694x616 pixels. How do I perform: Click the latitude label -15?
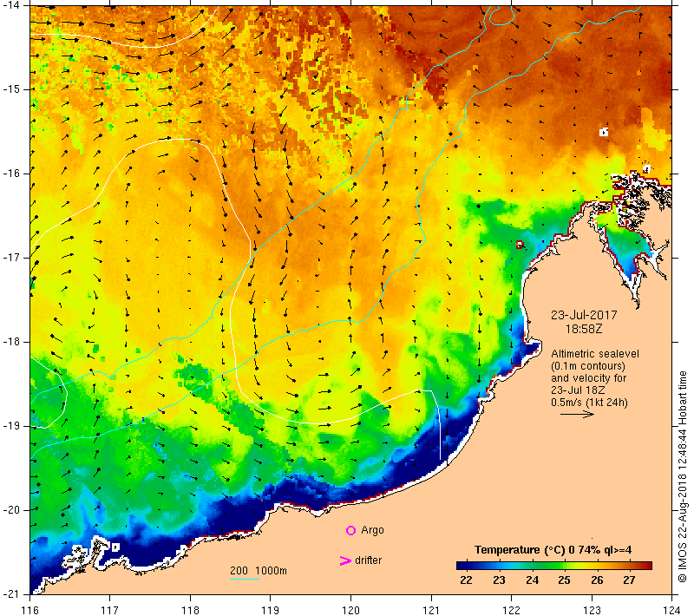click(11, 89)
